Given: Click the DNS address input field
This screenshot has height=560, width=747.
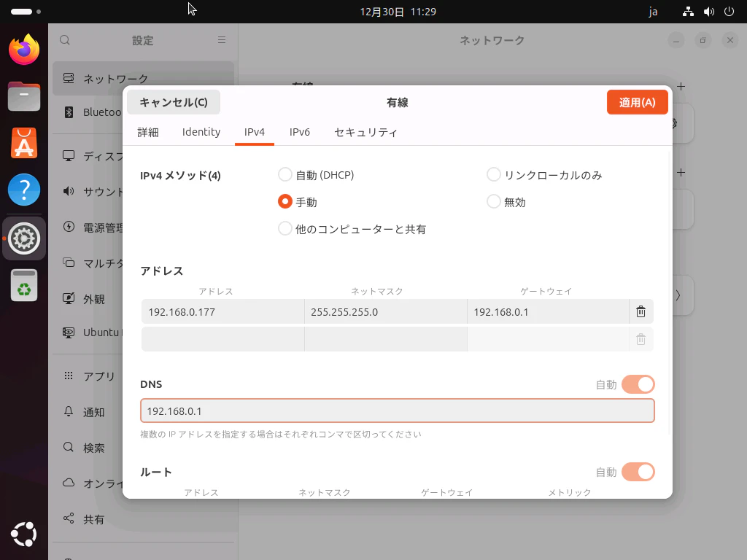Looking at the screenshot, I should tap(397, 411).
